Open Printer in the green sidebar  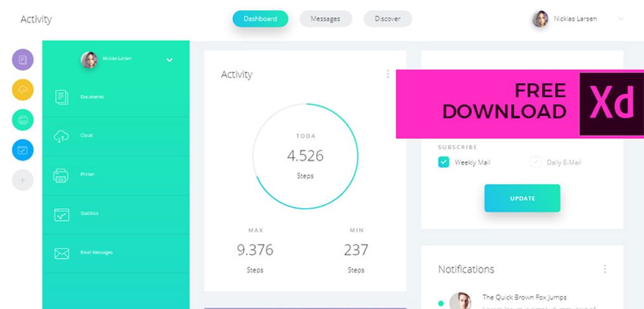tap(116, 175)
